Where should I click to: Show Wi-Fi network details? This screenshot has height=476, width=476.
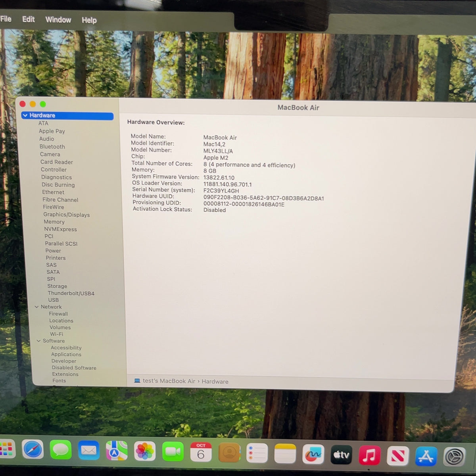click(56, 334)
